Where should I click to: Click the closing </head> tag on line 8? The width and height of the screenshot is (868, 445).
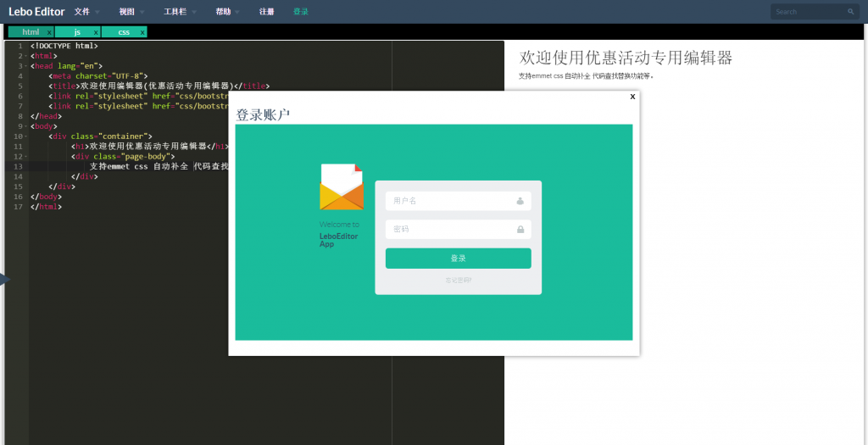click(x=46, y=116)
